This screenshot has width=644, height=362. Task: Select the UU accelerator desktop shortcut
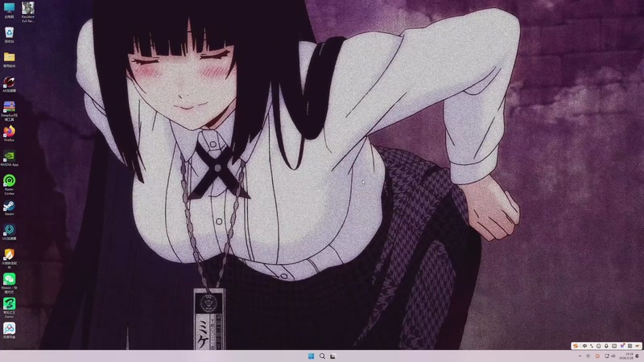click(9, 232)
